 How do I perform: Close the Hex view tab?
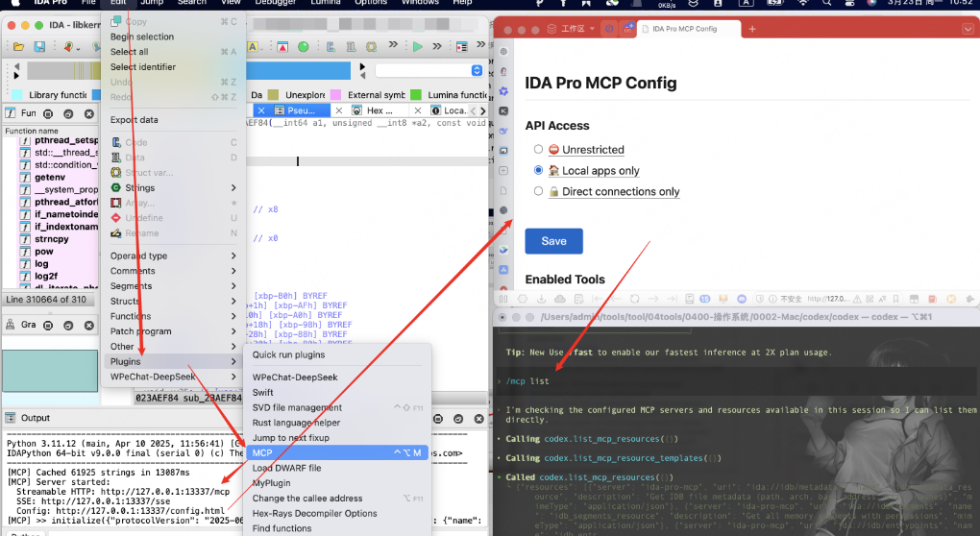pyautogui.click(x=339, y=110)
